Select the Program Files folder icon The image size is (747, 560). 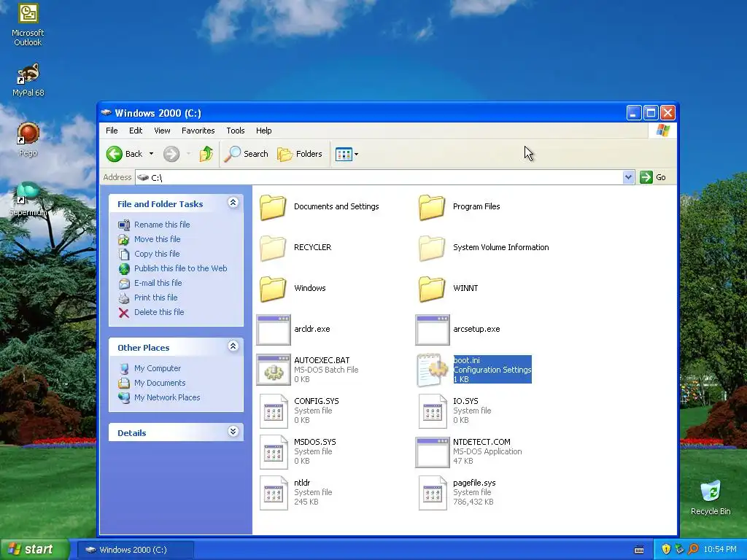[x=432, y=206]
